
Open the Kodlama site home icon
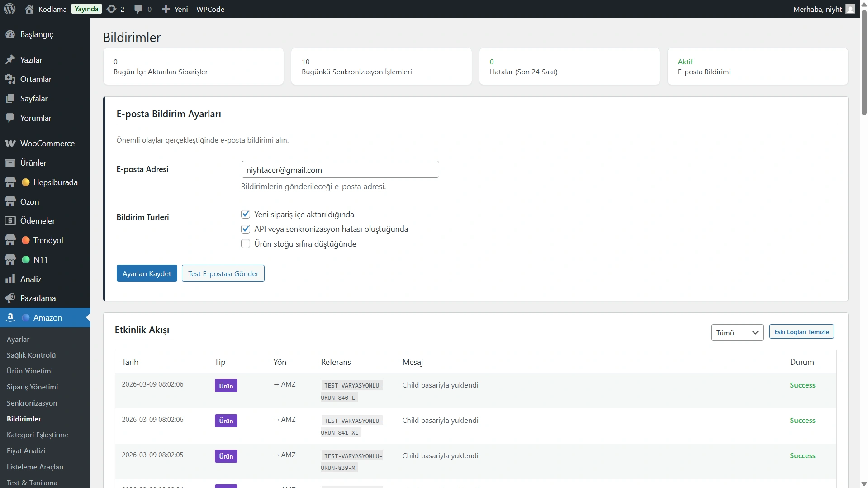click(29, 9)
